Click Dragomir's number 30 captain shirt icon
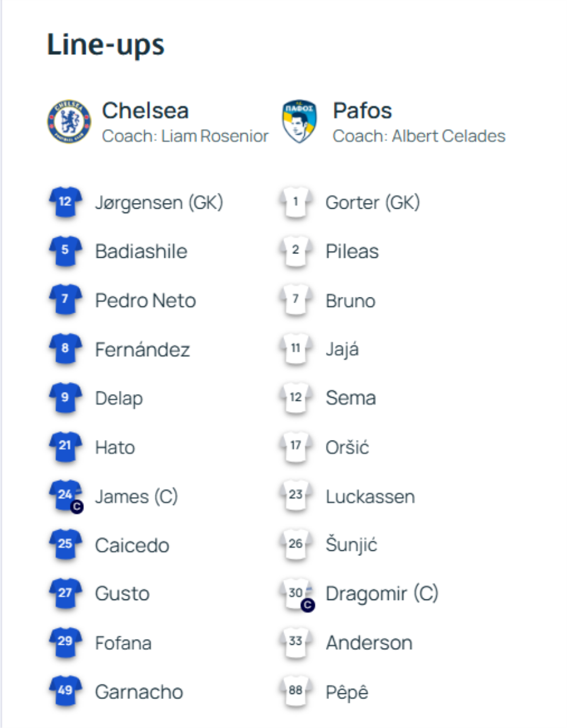This screenshot has width=567, height=728. pyautogui.click(x=295, y=594)
